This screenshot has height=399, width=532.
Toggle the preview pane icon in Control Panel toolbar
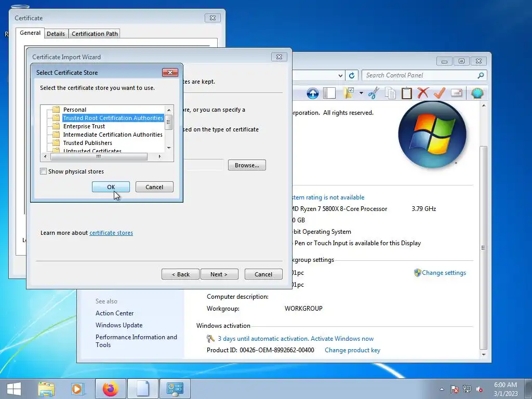(x=329, y=93)
